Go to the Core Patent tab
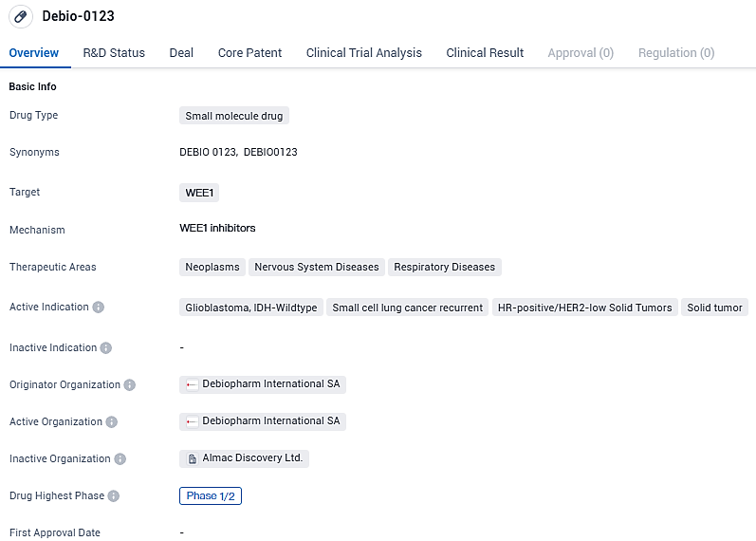756x541 pixels. point(249,53)
